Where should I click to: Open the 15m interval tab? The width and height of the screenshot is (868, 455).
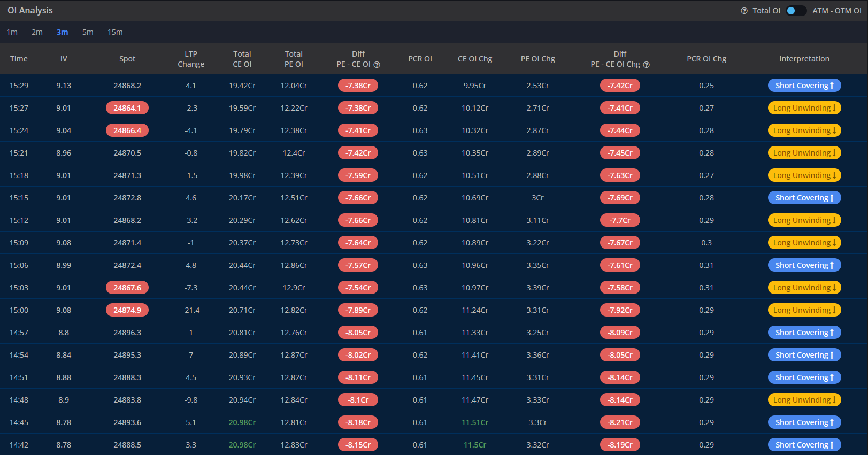(x=115, y=32)
